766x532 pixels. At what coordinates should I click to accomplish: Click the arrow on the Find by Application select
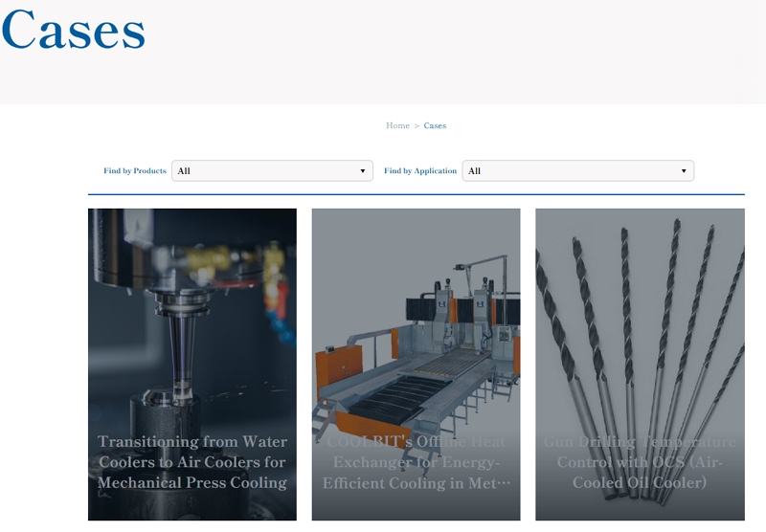[684, 171]
